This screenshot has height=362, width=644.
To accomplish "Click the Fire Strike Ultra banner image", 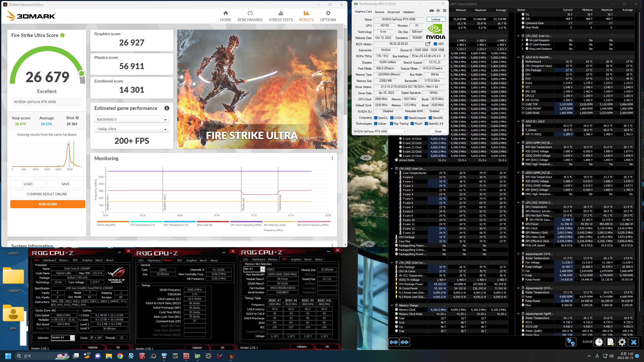I will pos(257,89).
